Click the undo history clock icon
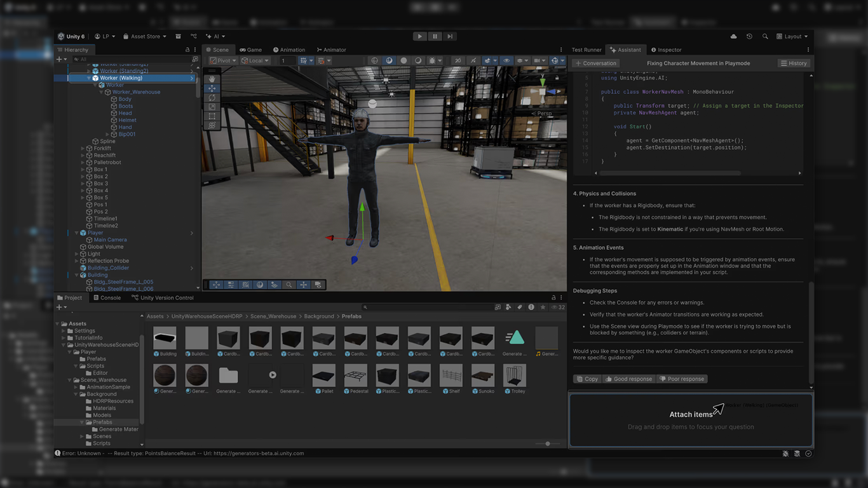Screen dimensions: 868x488 (x=749, y=36)
